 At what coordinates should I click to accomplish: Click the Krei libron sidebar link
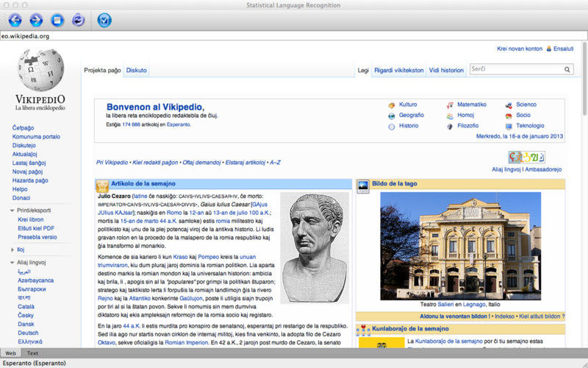tap(31, 219)
